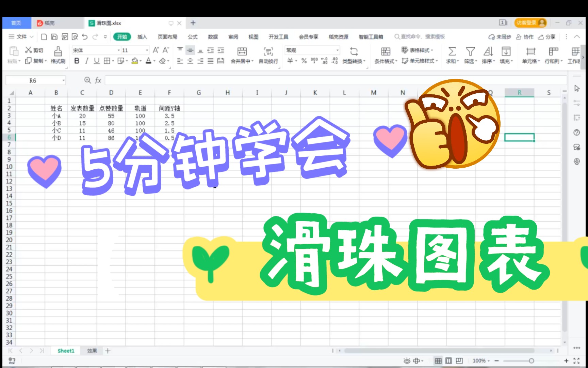Click the fullscreen icon in the status bar
This screenshot has height=368, width=588.
[x=576, y=361]
